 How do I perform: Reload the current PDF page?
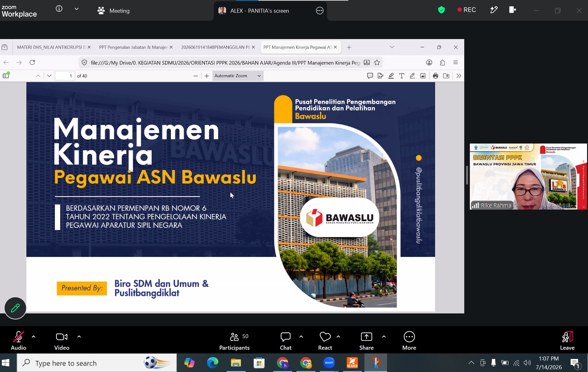[x=32, y=62]
